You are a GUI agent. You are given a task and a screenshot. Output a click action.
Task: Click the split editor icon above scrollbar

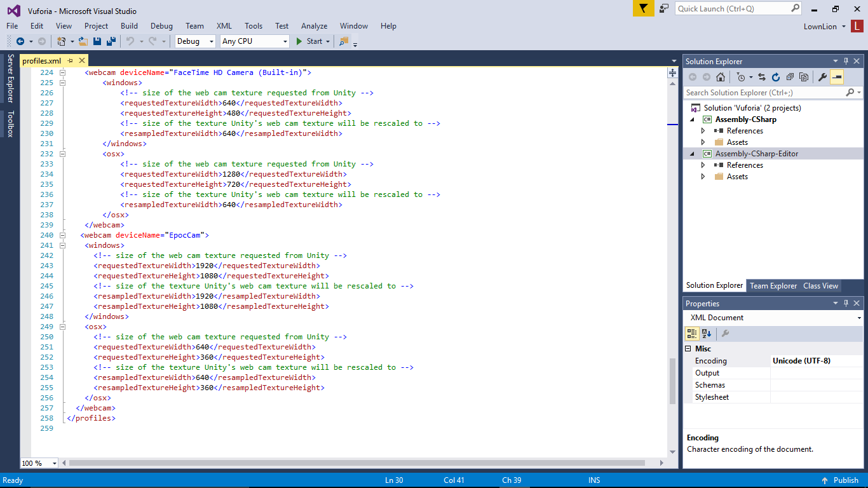[x=672, y=73]
